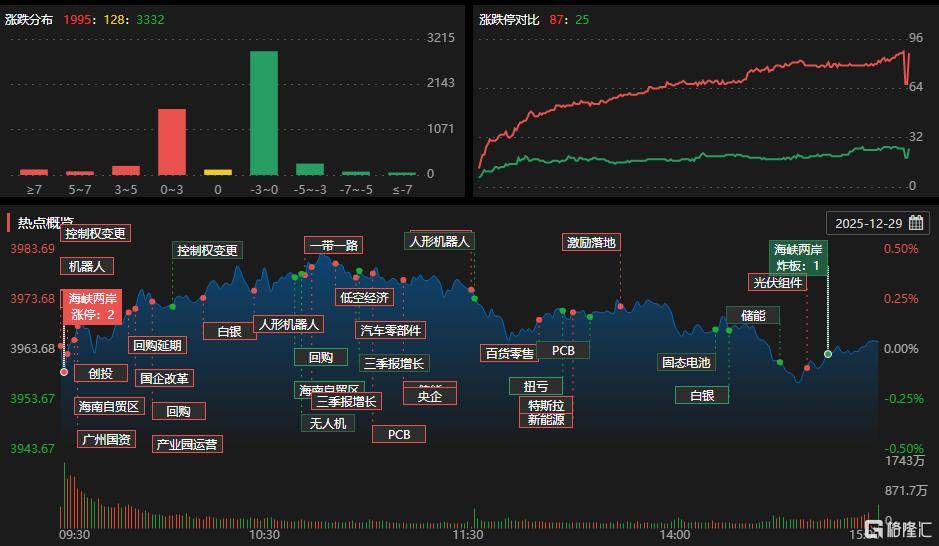Select the 百货零售 tag

509,353
